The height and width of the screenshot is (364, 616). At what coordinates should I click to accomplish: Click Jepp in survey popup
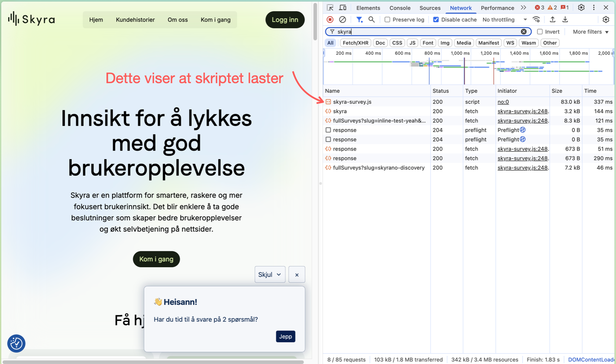285,336
